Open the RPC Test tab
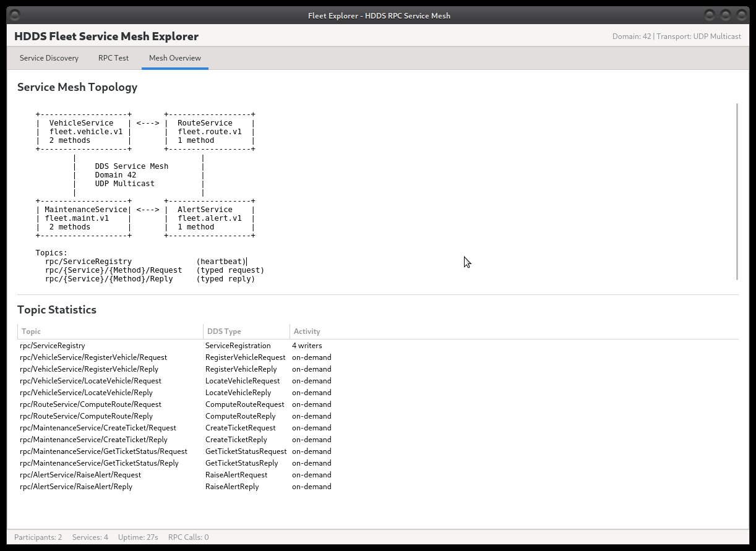Viewport: 756px width, 551px height. tap(113, 58)
